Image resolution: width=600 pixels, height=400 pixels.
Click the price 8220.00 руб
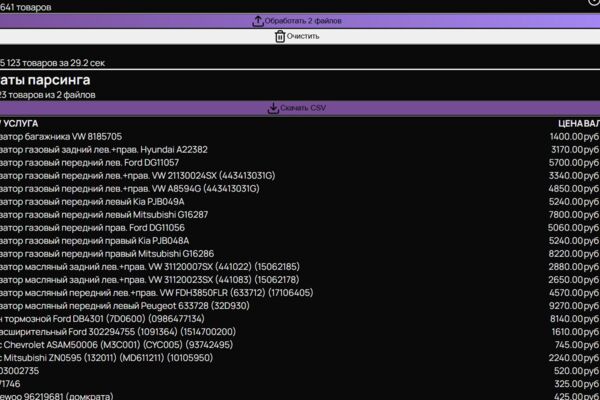pyautogui.click(x=574, y=254)
